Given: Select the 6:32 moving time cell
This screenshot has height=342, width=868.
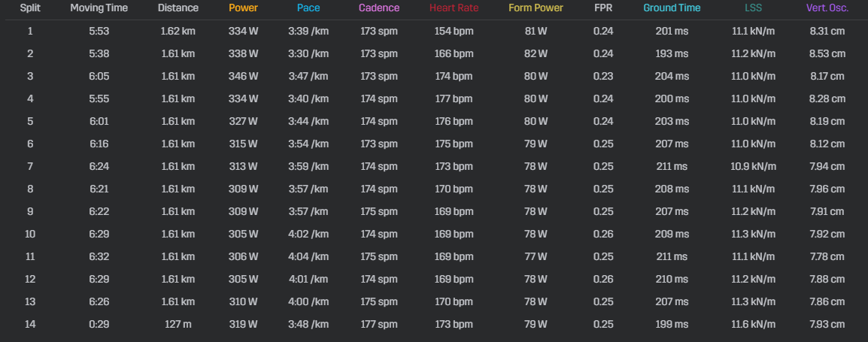Looking at the screenshot, I should pyautogui.click(x=99, y=257).
